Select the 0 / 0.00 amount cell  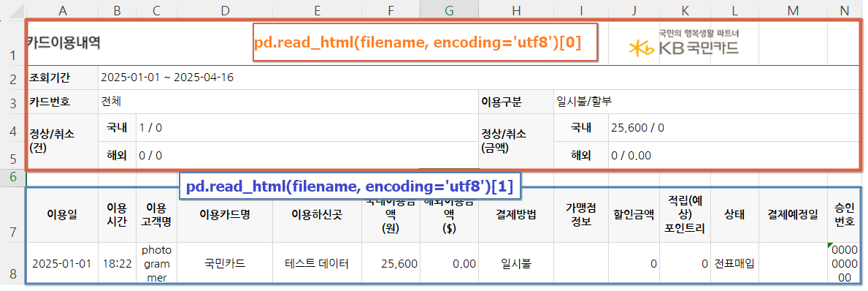[734, 155]
